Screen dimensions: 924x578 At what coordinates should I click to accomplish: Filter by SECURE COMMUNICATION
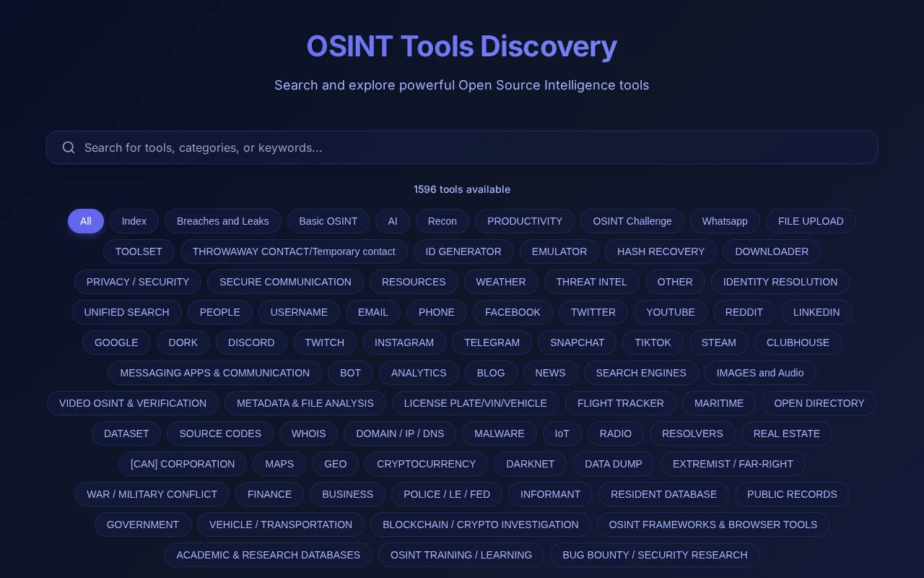point(285,282)
